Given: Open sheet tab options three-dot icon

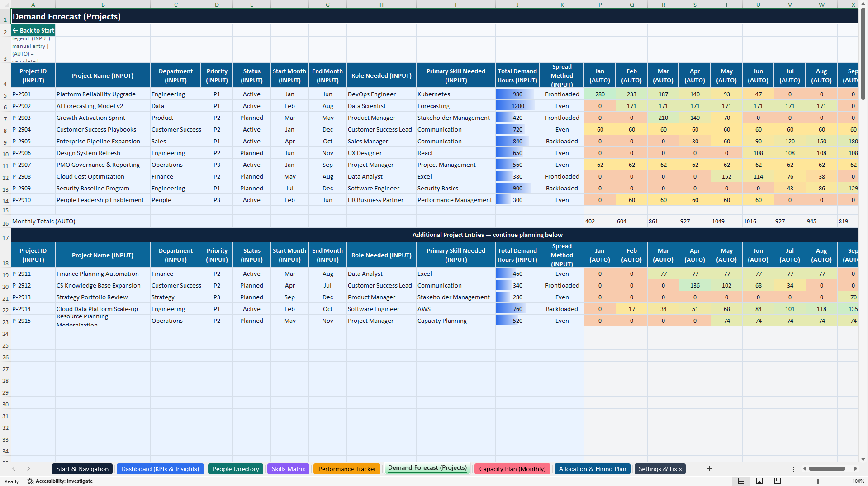Looking at the screenshot, I should [793, 469].
